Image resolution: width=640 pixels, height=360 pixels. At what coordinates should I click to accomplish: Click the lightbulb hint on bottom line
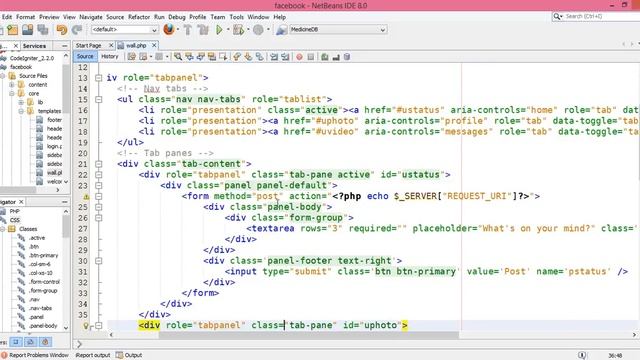coord(86,326)
